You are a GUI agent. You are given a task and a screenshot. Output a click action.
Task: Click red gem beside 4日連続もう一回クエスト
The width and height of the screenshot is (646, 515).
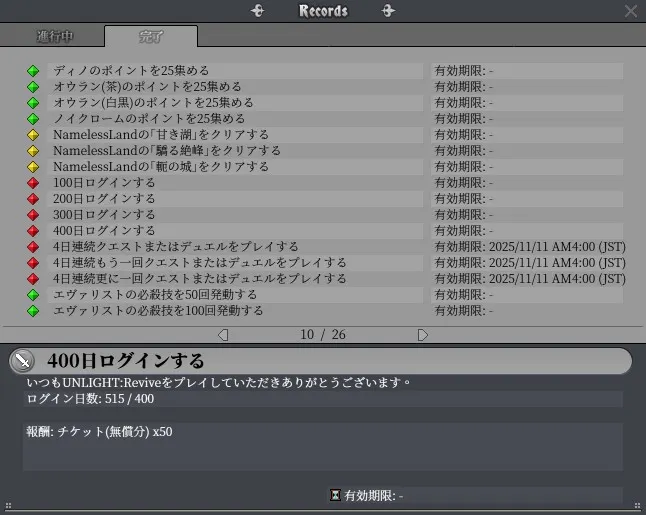(x=33, y=263)
